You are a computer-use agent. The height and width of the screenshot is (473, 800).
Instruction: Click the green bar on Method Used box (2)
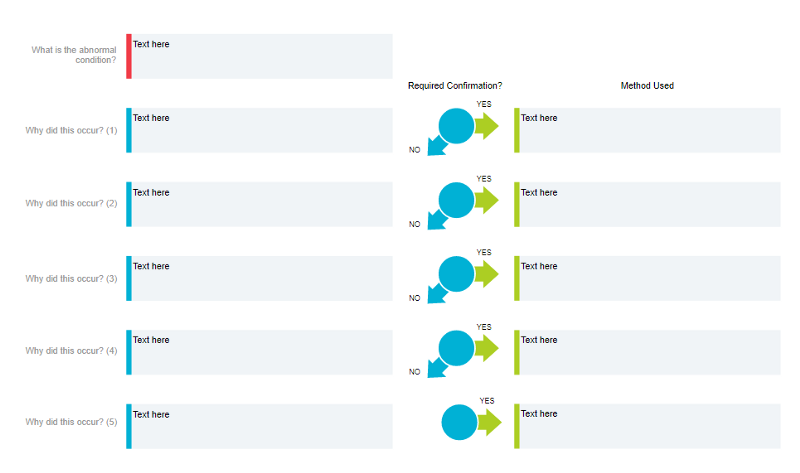(x=517, y=204)
